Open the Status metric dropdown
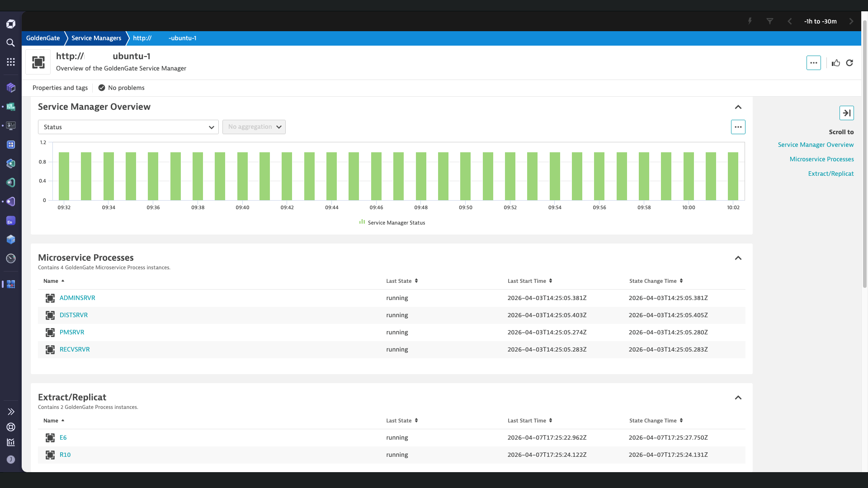868x488 pixels. (128, 127)
